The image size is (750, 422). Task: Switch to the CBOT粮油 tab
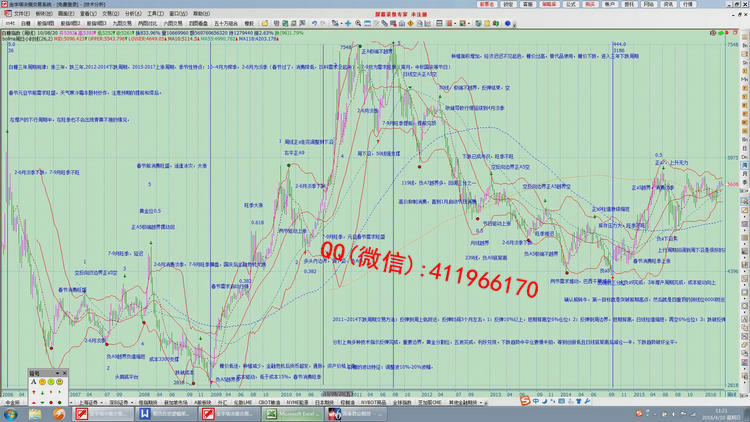click(x=269, y=402)
